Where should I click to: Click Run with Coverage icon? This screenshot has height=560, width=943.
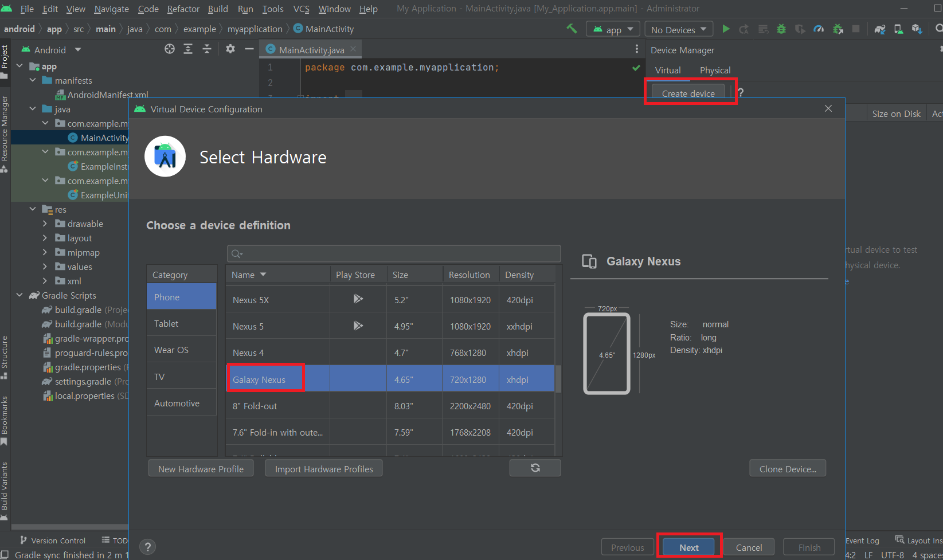tap(800, 29)
